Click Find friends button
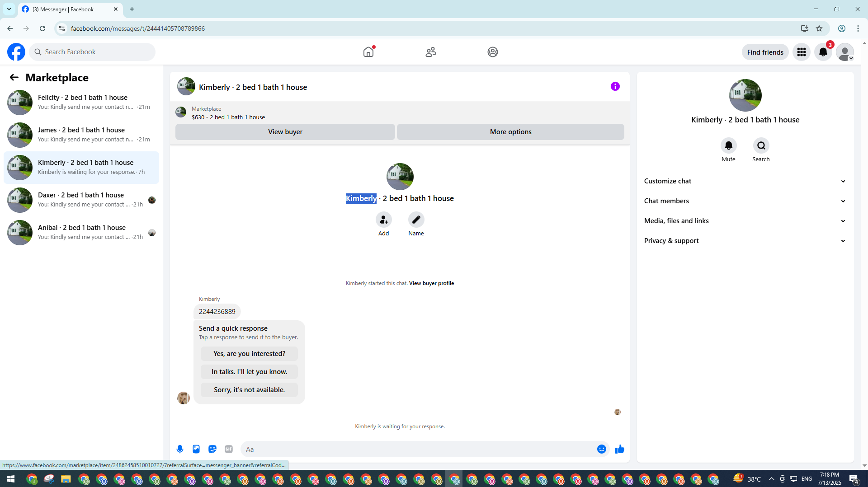The image size is (868, 487). click(765, 52)
